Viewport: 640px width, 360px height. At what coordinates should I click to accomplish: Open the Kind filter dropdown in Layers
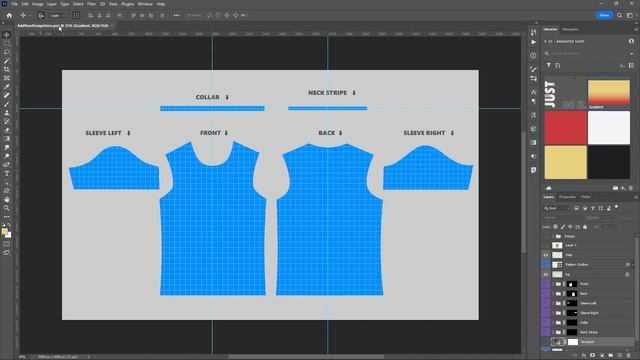click(x=557, y=208)
